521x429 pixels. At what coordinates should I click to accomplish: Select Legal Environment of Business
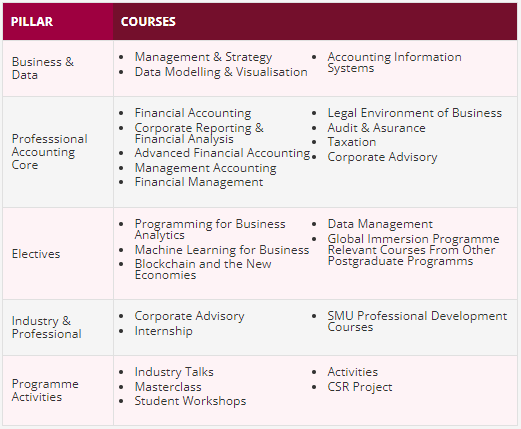tap(414, 113)
